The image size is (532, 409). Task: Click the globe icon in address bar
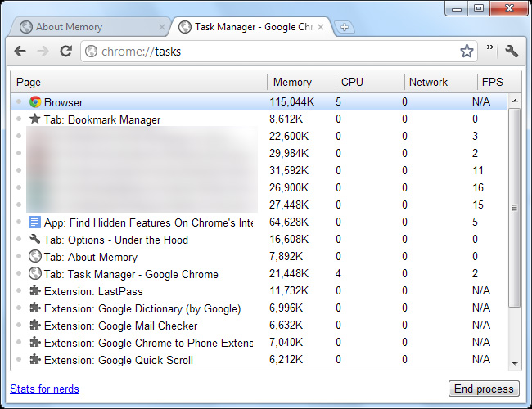[91, 52]
